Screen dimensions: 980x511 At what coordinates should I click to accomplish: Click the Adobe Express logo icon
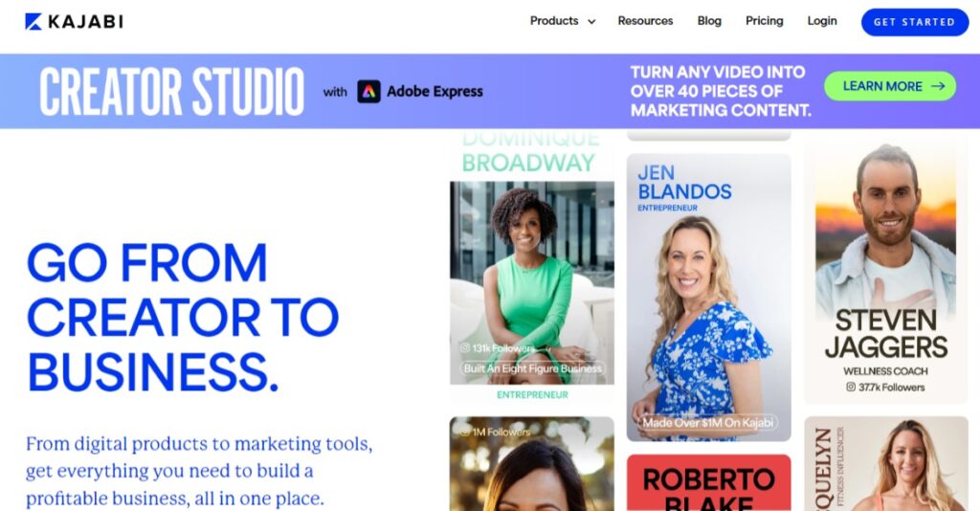coord(368,92)
